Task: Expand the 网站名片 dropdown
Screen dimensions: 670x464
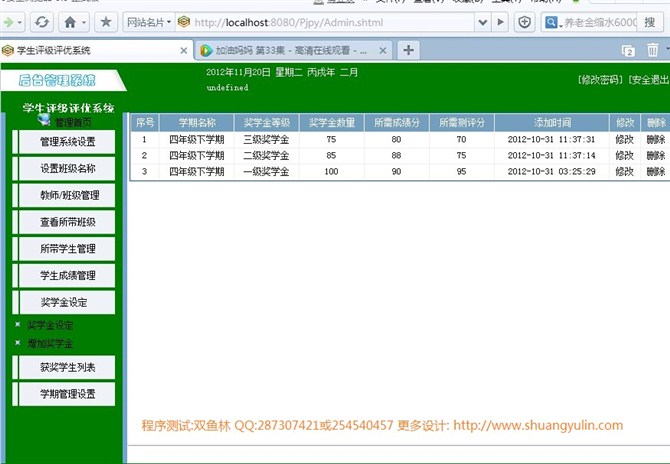Action: click(169, 22)
